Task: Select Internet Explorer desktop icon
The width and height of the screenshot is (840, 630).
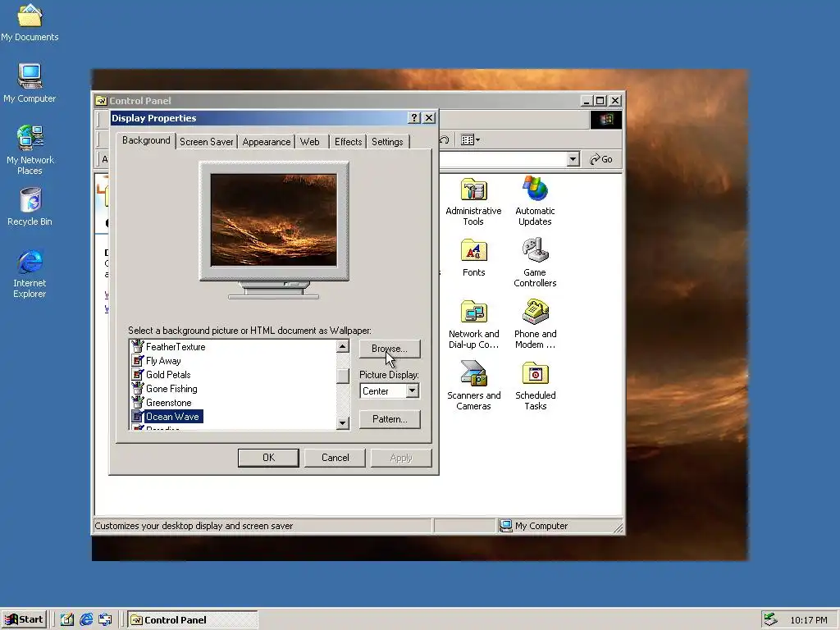Action: 30,274
